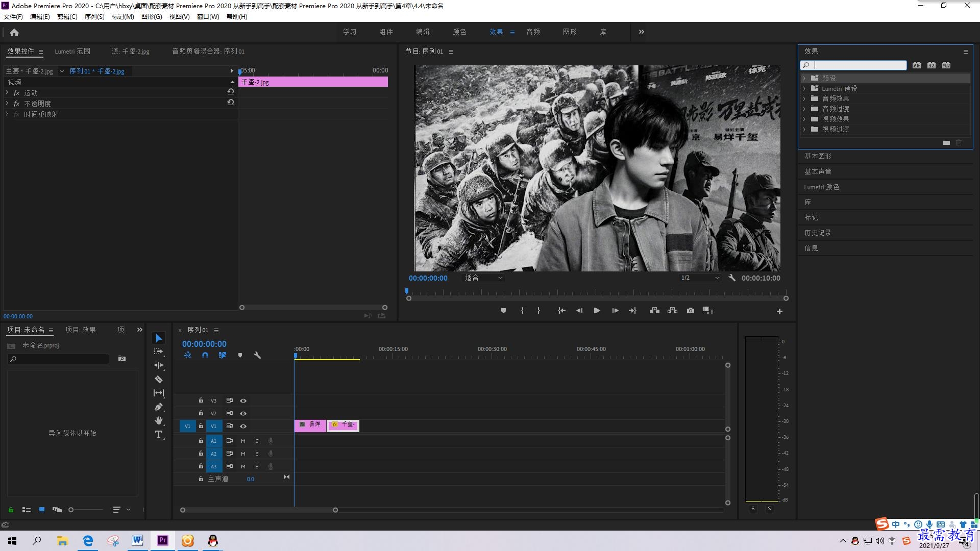Open the 历史记录 panel

[818, 233]
